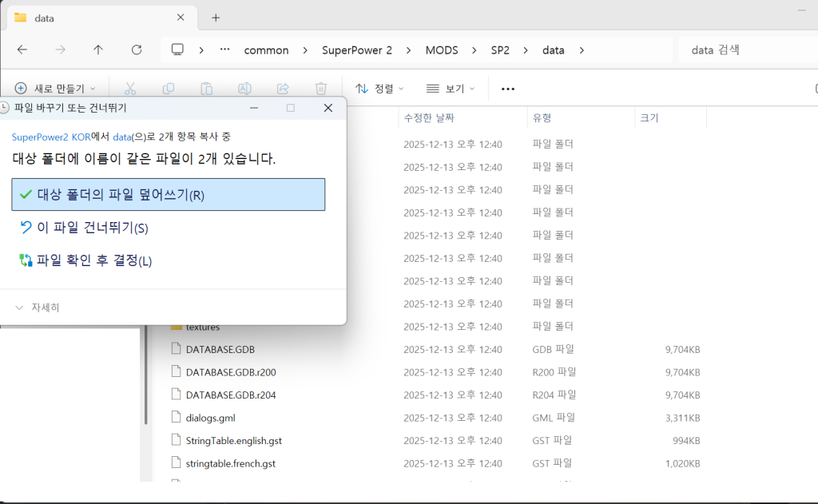Add a new tab with plus button
Viewport: 818px width, 504px height.
tap(216, 18)
